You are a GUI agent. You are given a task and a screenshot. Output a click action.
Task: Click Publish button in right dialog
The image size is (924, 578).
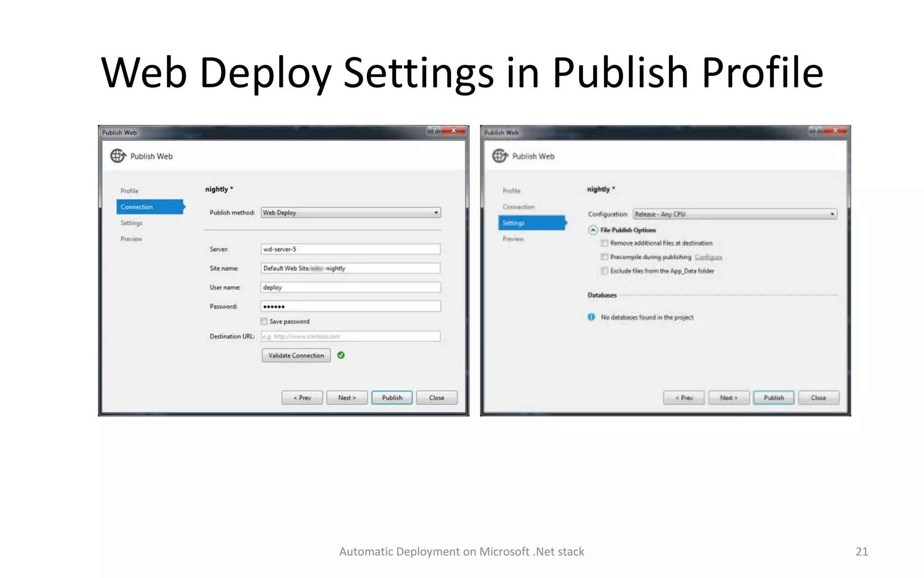[x=774, y=398]
